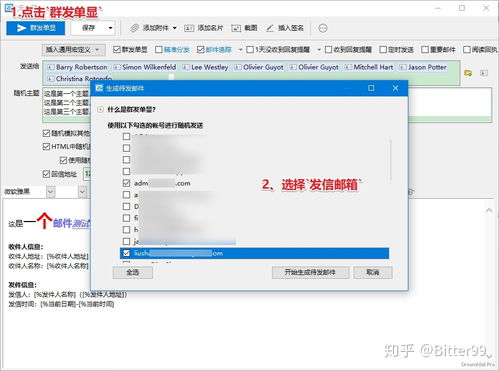Open the 微软雅黑 font dropdown
Image resolution: width=499 pixels, height=371 pixels.
[x=50, y=192]
